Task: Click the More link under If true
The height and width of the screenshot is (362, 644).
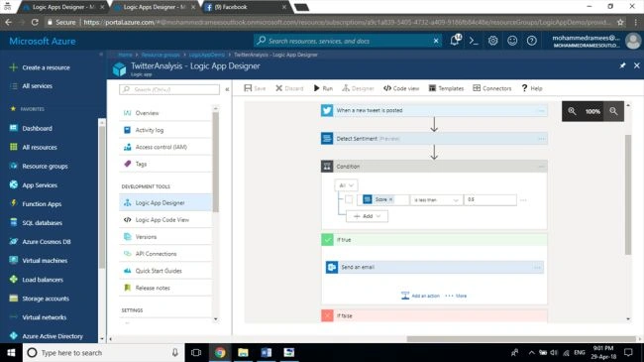Action: (456, 296)
